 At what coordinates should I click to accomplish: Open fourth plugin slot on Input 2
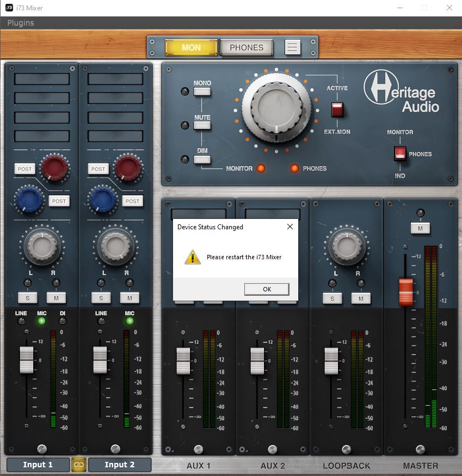coord(115,136)
